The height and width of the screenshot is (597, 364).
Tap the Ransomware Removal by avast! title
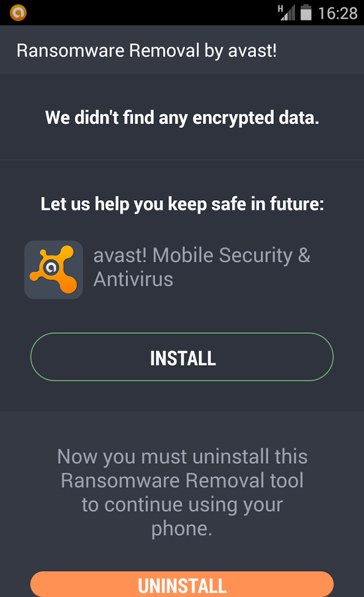point(147,50)
